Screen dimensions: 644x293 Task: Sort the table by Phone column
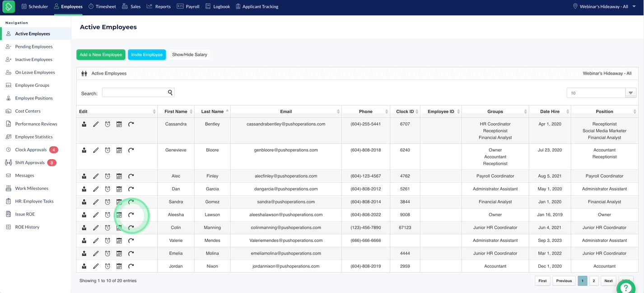click(366, 111)
